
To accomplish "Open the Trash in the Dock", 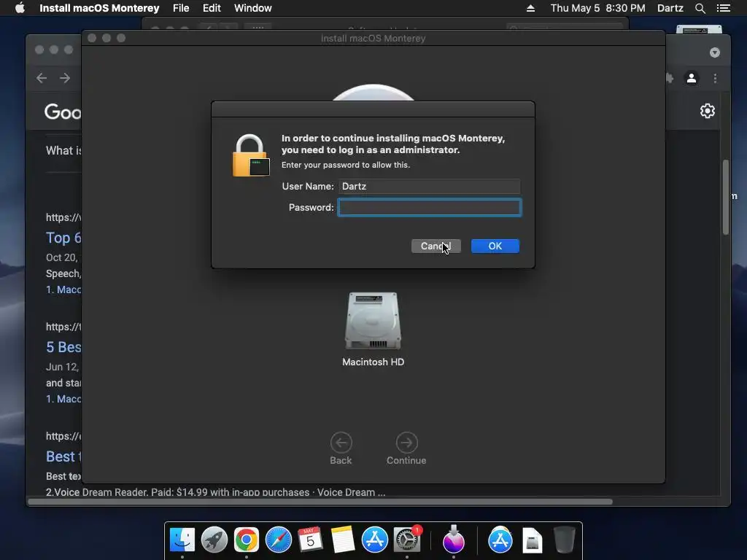I will (x=565, y=540).
